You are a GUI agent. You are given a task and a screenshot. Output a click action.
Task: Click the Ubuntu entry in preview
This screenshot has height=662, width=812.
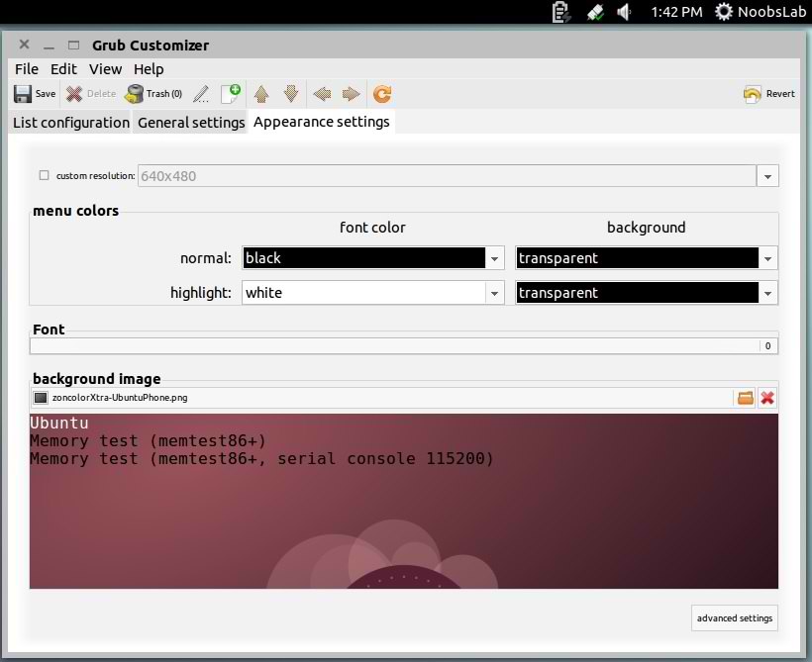[59, 423]
